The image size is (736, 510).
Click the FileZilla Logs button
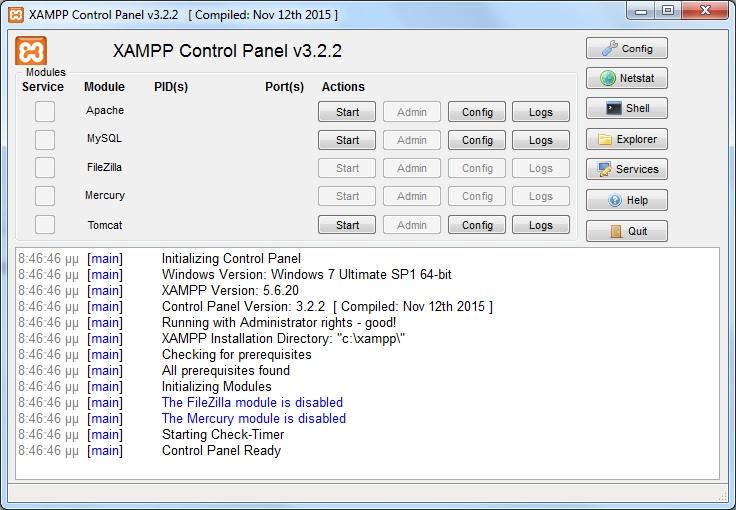[x=541, y=168]
